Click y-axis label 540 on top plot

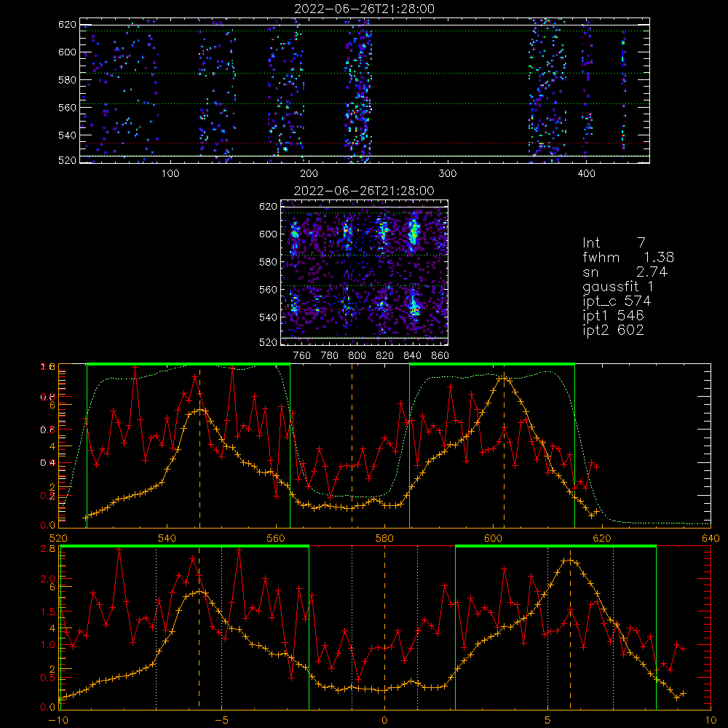click(x=67, y=135)
